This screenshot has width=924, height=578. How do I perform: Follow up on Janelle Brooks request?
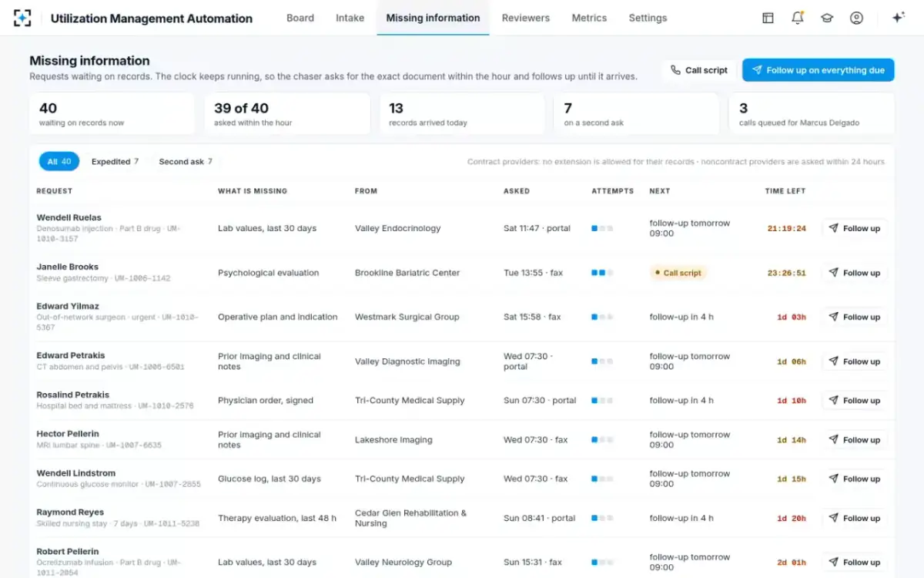click(854, 273)
